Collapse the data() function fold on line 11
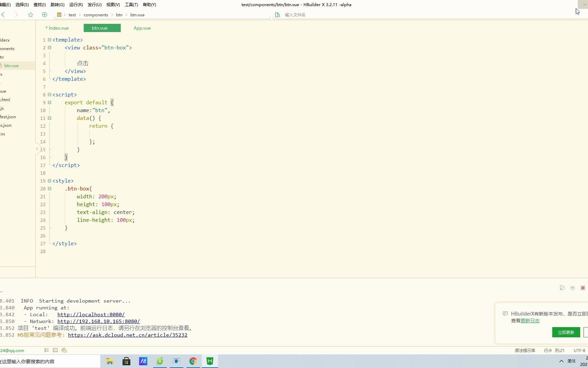Screen dimensions: 588x368 pos(49,118)
